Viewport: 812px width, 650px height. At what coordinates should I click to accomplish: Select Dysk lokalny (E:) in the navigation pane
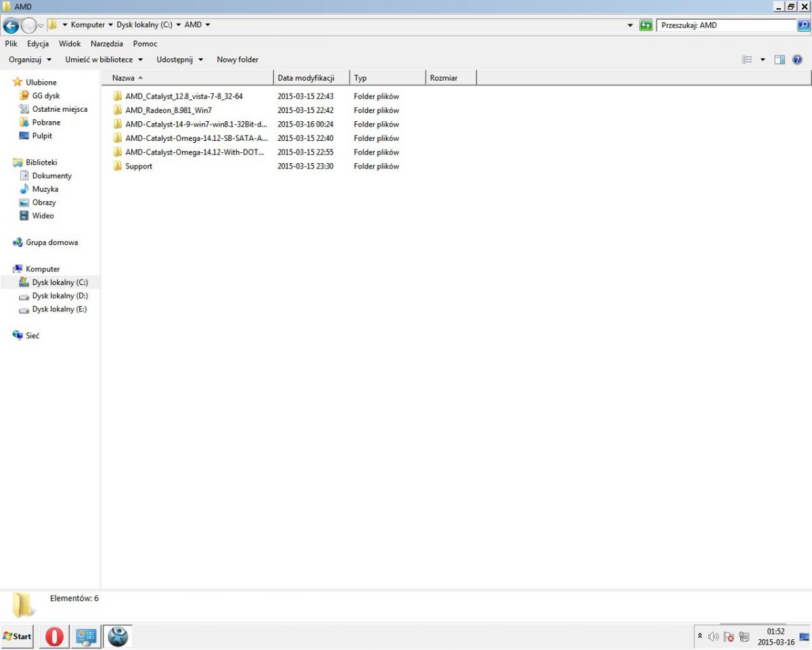pyautogui.click(x=60, y=309)
